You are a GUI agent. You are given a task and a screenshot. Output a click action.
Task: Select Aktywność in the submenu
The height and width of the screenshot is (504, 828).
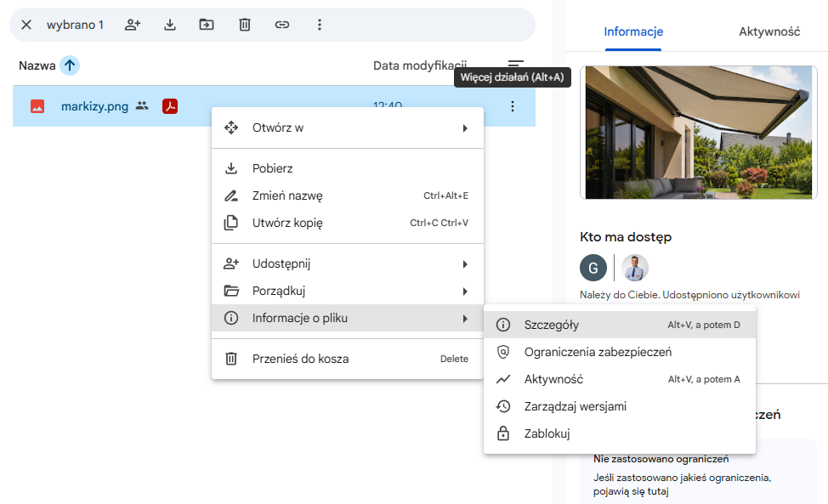pos(620,379)
